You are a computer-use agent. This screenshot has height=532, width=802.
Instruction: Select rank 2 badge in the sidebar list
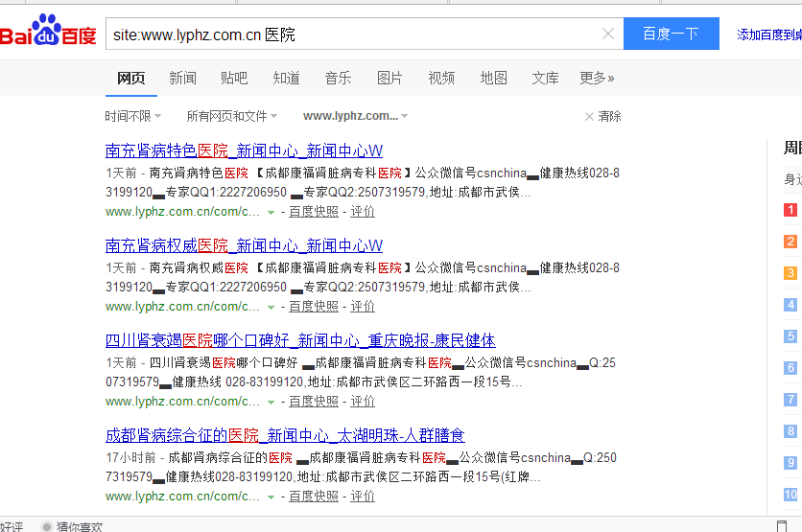point(790,242)
